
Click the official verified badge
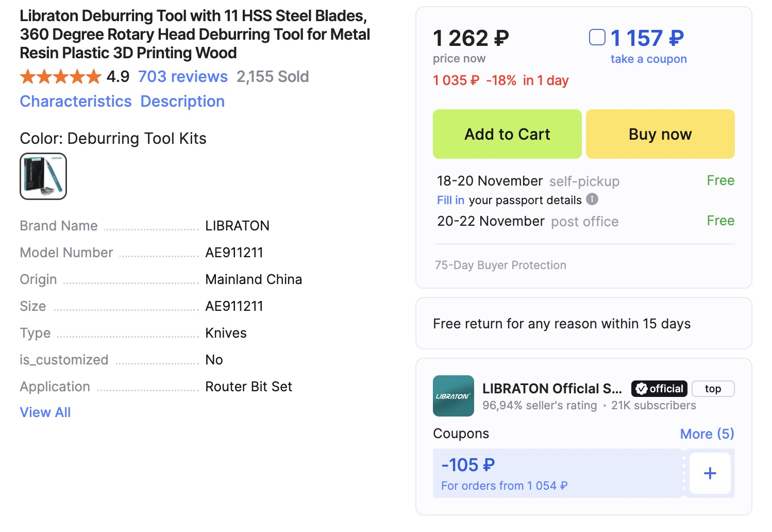click(659, 389)
